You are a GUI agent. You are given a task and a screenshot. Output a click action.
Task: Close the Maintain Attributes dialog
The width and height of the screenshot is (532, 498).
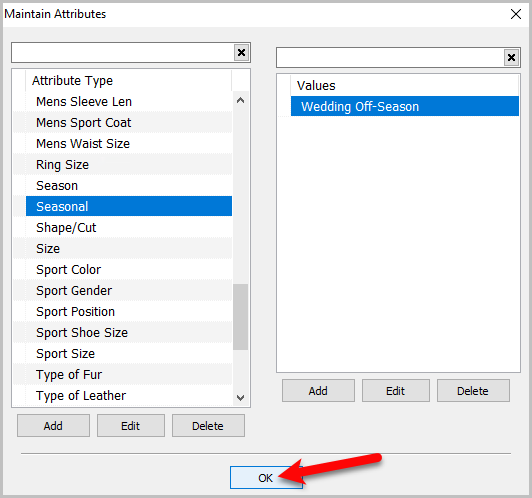tap(516, 14)
